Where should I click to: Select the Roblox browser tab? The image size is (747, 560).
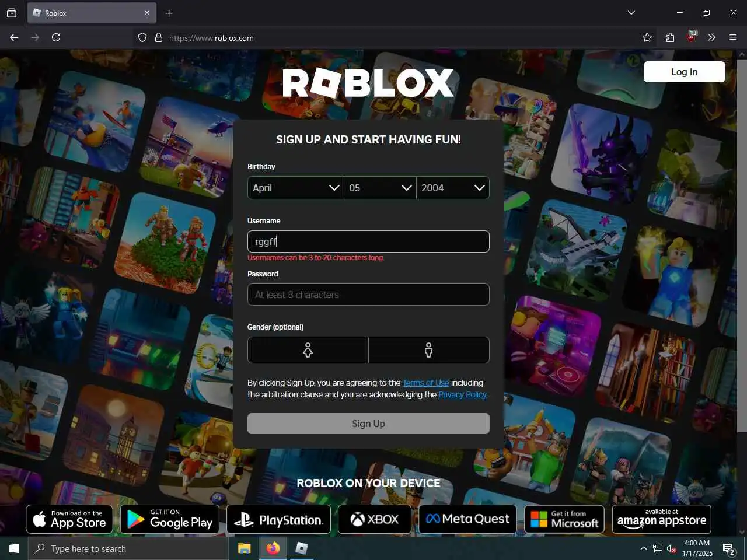tap(91, 13)
